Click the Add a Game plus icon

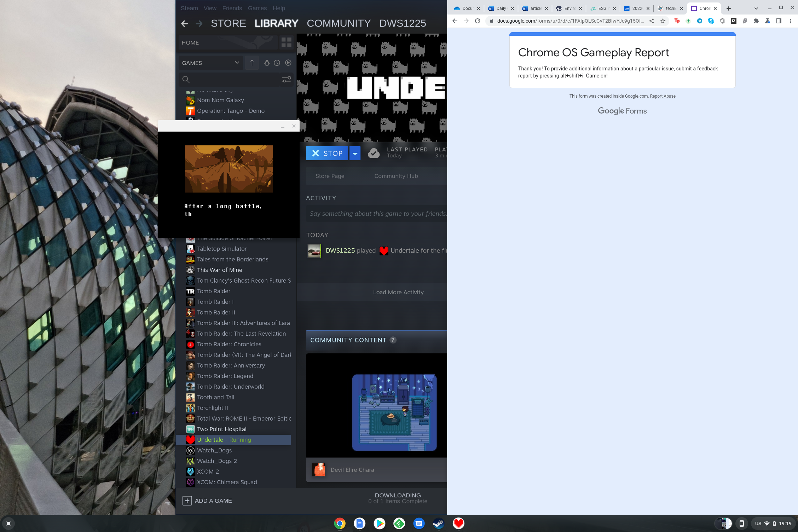tap(187, 501)
